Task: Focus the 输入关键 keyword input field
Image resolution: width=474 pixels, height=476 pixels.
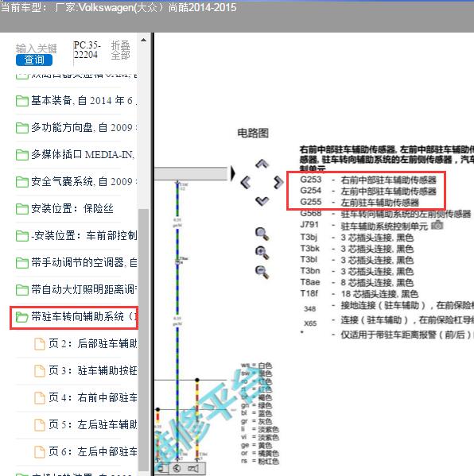Action: [x=36, y=48]
